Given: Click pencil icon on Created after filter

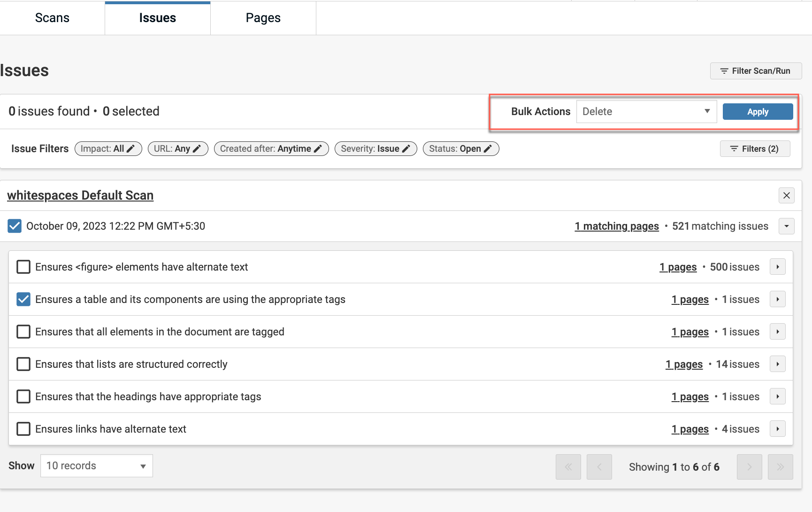Looking at the screenshot, I should point(318,149).
